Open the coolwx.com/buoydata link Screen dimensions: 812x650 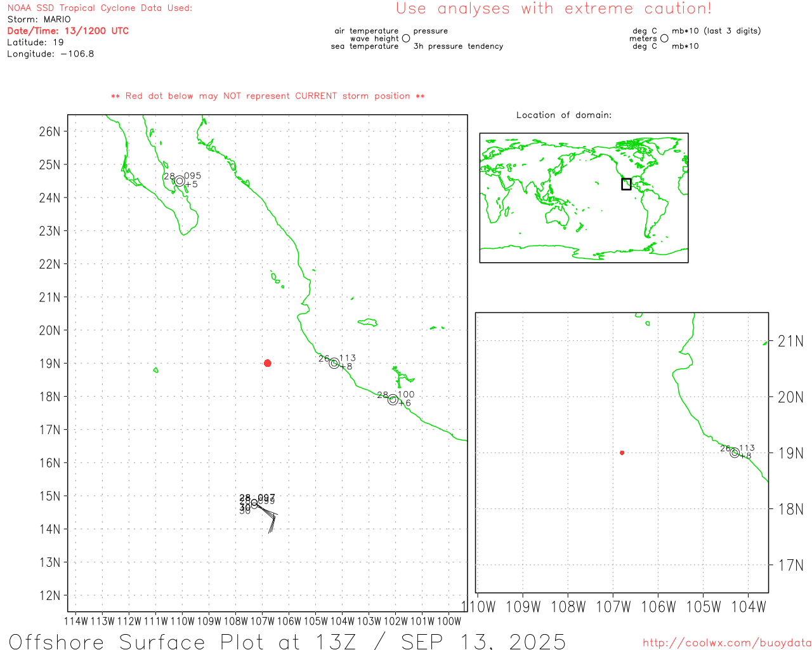tap(727, 643)
